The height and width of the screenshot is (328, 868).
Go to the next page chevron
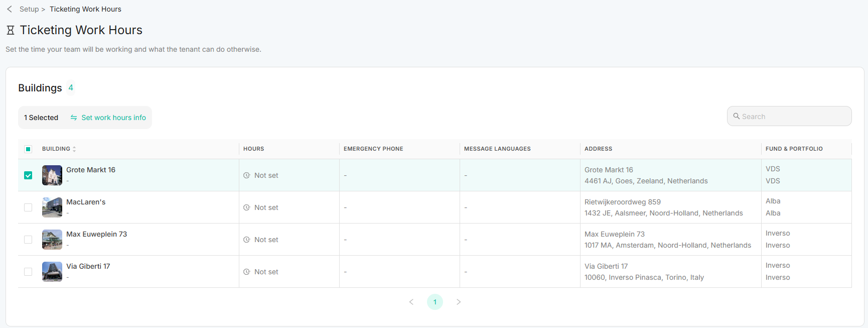pos(459,302)
